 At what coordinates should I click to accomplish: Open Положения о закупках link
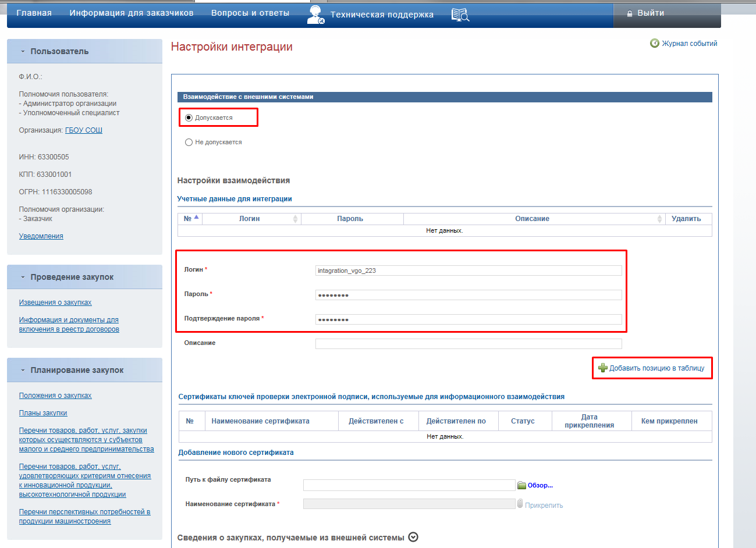tap(55, 396)
